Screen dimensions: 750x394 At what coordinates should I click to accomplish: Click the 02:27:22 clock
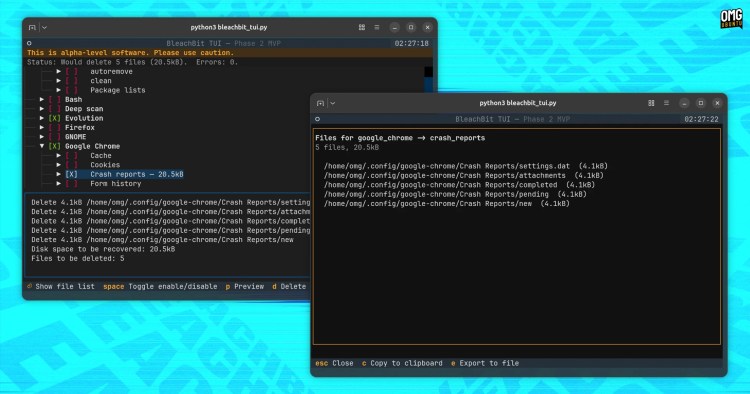pos(701,119)
